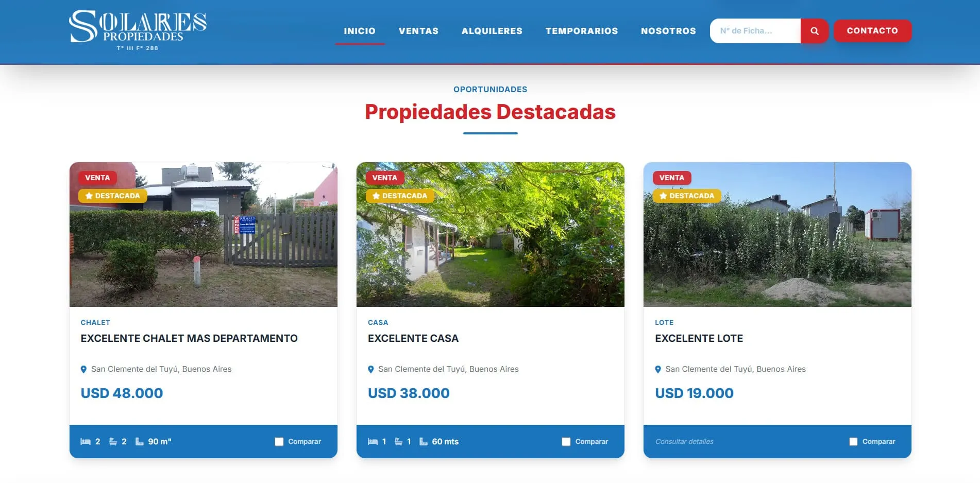Image resolution: width=980 pixels, height=483 pixels.
Task: Click area icon beside 60 mts
Action: tap(424, 442)
